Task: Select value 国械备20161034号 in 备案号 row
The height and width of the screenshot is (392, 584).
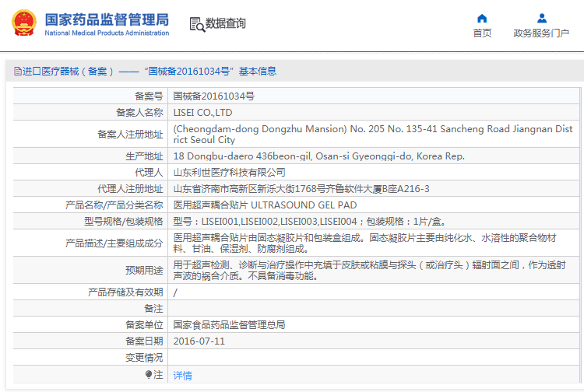Action: (x=214, y=96)
